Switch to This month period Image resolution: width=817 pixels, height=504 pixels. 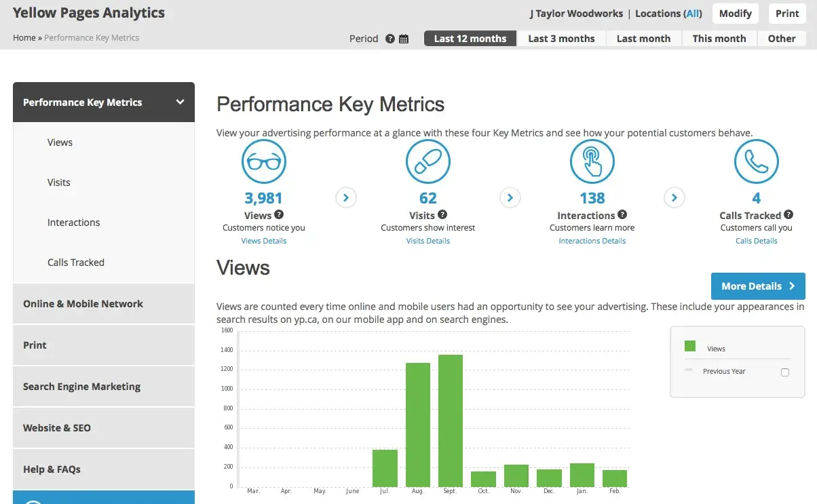point(719,39)
